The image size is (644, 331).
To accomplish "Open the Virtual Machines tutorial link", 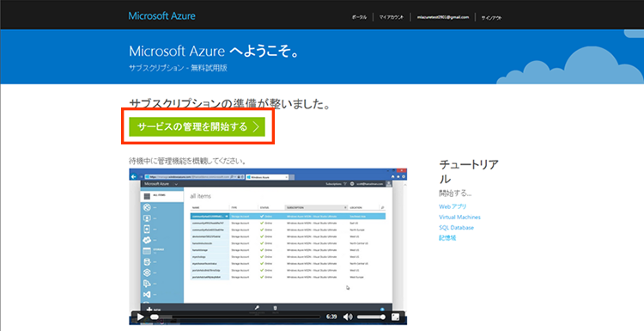I will click(x=459, y=218).
